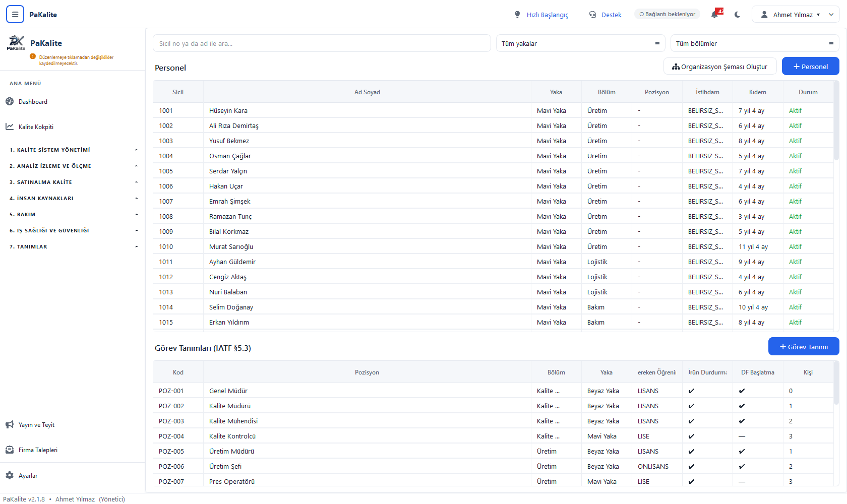Screen dimensions: 847x504
Task: Expand 4. İnsan Kaynakları menu
Action: pos(73,198)
